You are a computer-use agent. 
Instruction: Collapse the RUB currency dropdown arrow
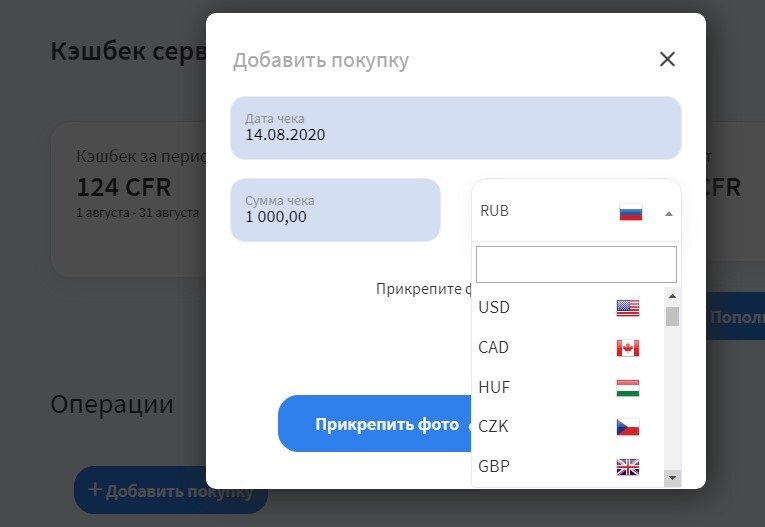pyautogui.click(x=669, y=214)
